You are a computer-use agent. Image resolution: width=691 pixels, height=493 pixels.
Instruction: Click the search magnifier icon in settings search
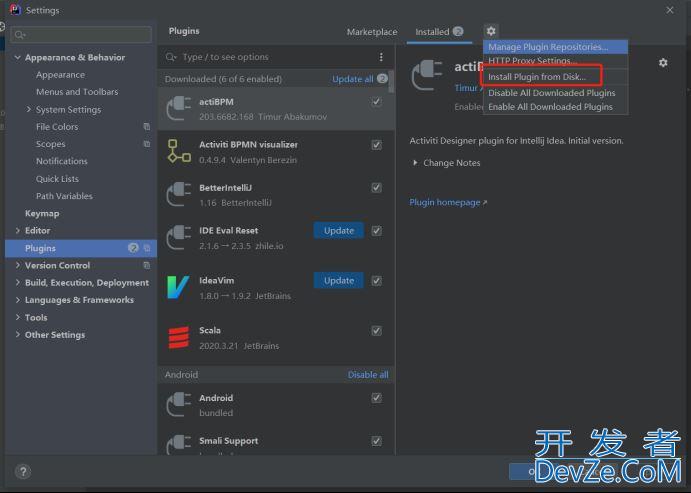click(x=19, y=34)
